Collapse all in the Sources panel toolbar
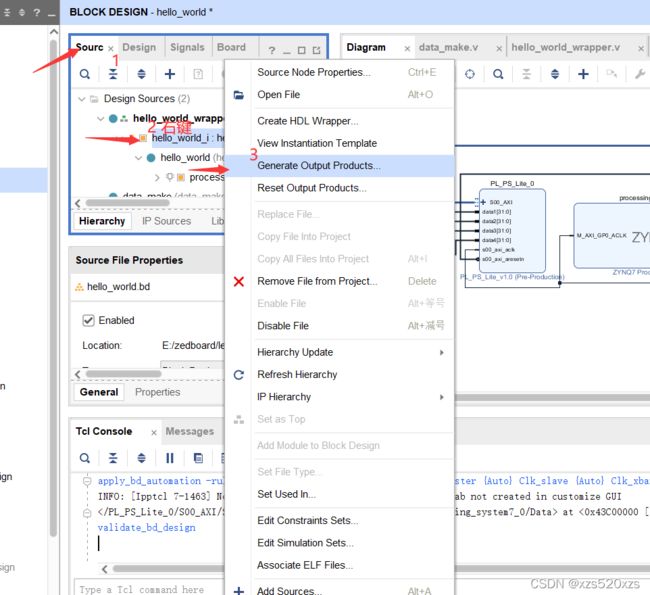The height and width of the screenshot is (595, 650). pyautogui.click(x=113, y=74)
